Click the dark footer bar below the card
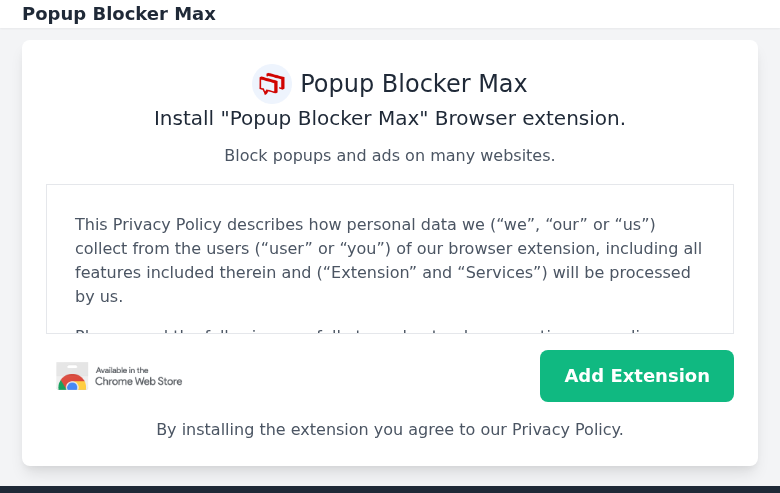The height and width of the screenshot is (493, 780). coord(390,490)
